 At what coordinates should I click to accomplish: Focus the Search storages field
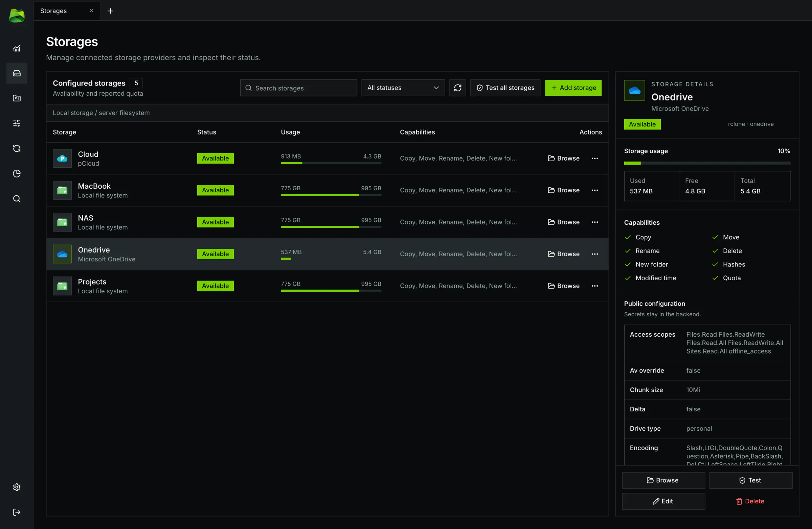pyautogui.click(x=298, y=88)
